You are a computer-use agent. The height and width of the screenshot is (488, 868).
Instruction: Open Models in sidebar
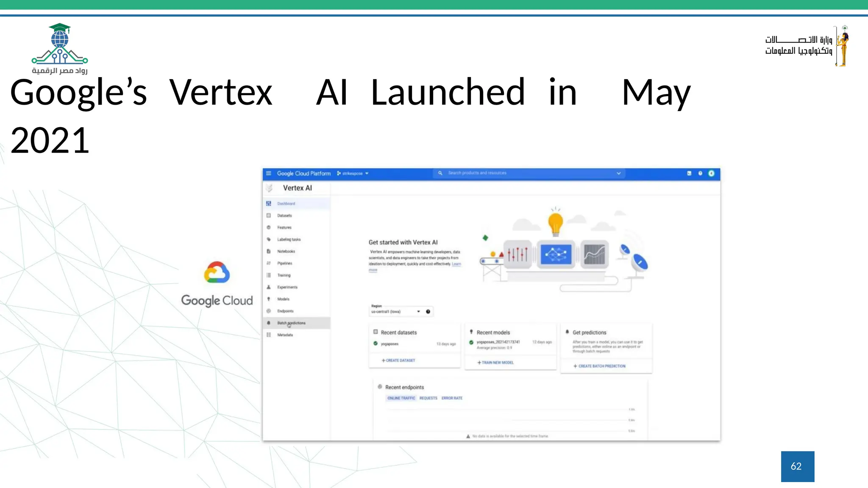coord(297,299)
